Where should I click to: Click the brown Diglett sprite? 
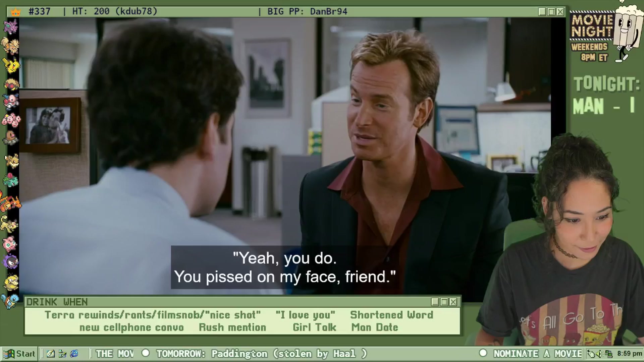[11, 138]
